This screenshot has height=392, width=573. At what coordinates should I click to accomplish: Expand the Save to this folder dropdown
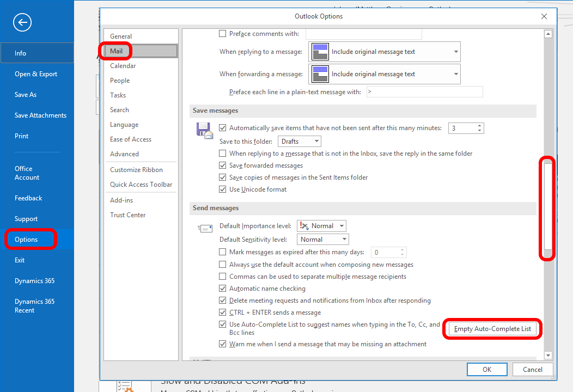coord(300,142)
